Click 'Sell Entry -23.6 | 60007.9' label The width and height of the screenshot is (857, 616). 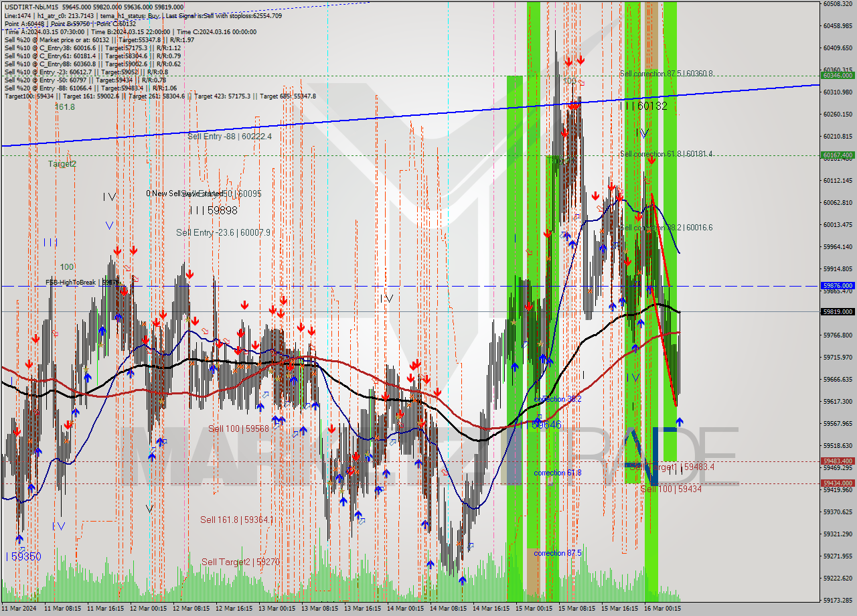pos(223,232)
